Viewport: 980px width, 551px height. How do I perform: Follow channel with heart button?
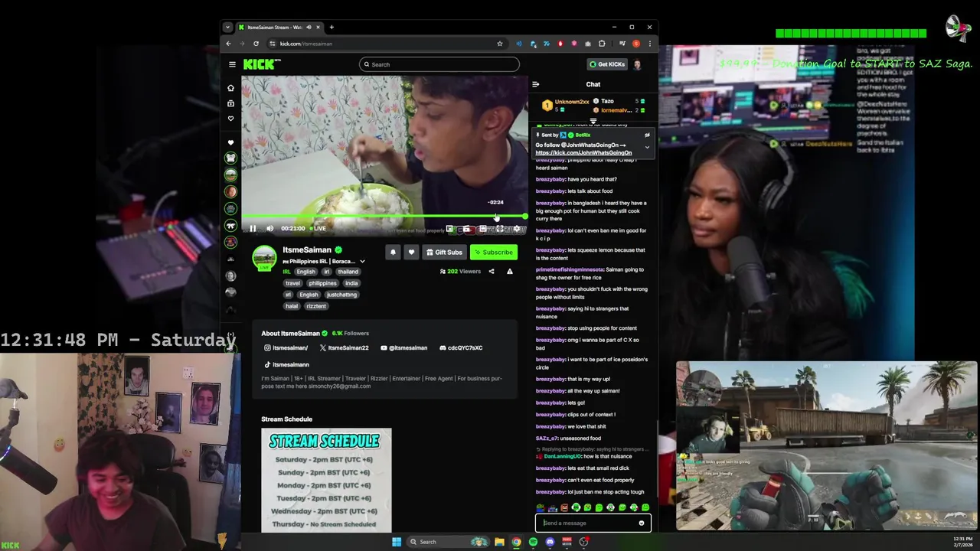pos(411,252)
